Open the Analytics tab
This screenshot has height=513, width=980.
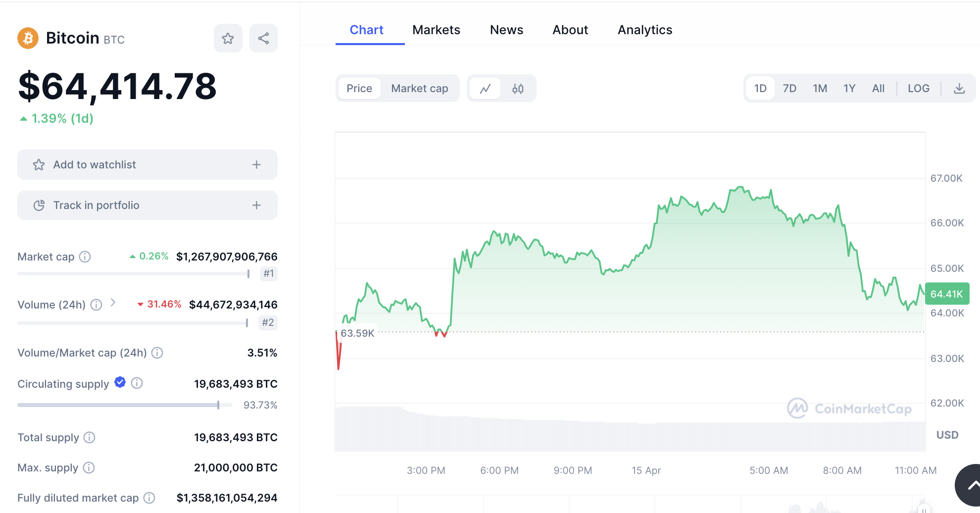644,30
